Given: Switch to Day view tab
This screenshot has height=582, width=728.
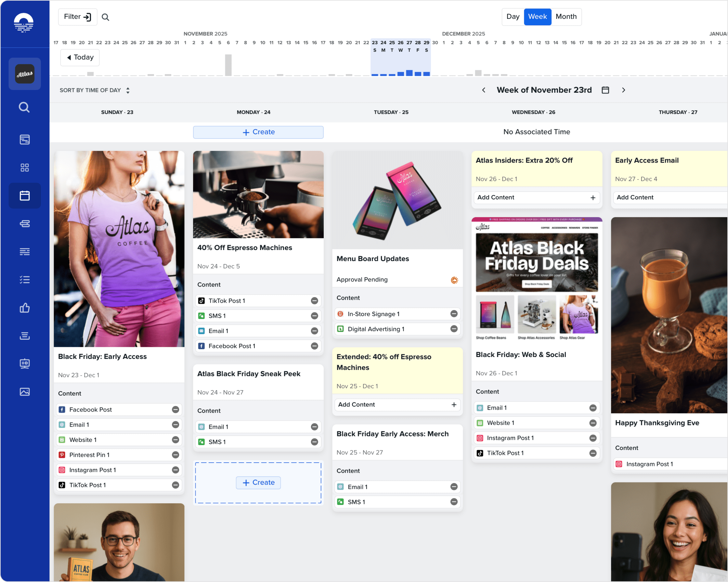Looking at the screenshot, I should coord(513,17).
